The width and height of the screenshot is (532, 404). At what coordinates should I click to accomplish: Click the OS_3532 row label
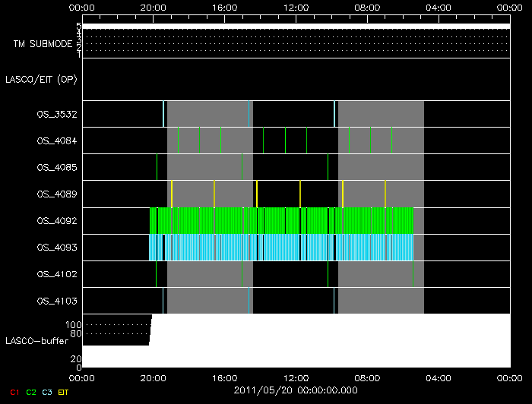(57, 114)
